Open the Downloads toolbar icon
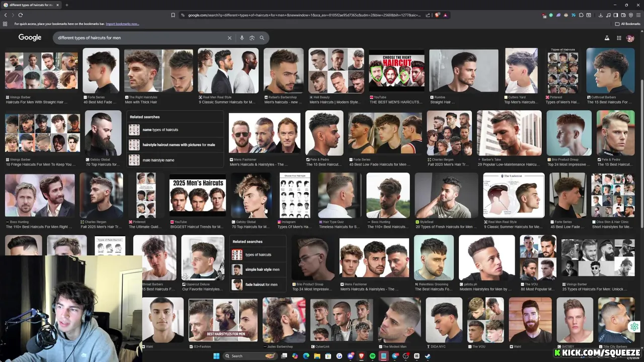Screen dimensions: 644x362 pos(601,15)
